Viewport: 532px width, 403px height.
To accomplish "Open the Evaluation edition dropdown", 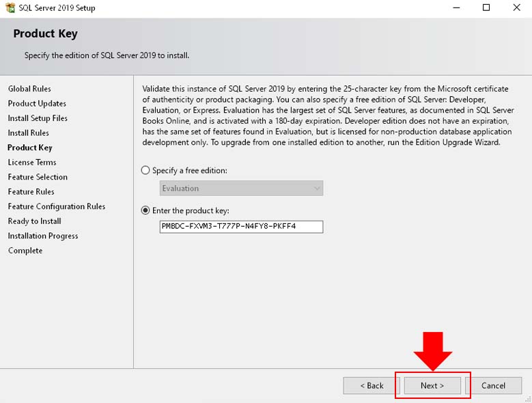I will 241,189.
